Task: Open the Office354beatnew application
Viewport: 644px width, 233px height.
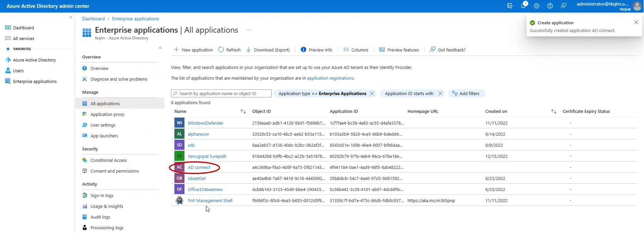Action: coord(205,189)
